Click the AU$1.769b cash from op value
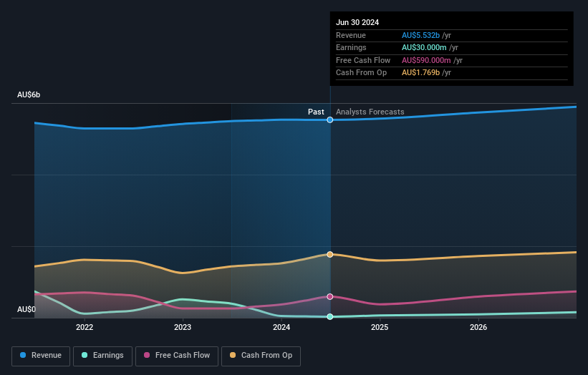This screenshot has height=375, width=588. coord(420,73)
